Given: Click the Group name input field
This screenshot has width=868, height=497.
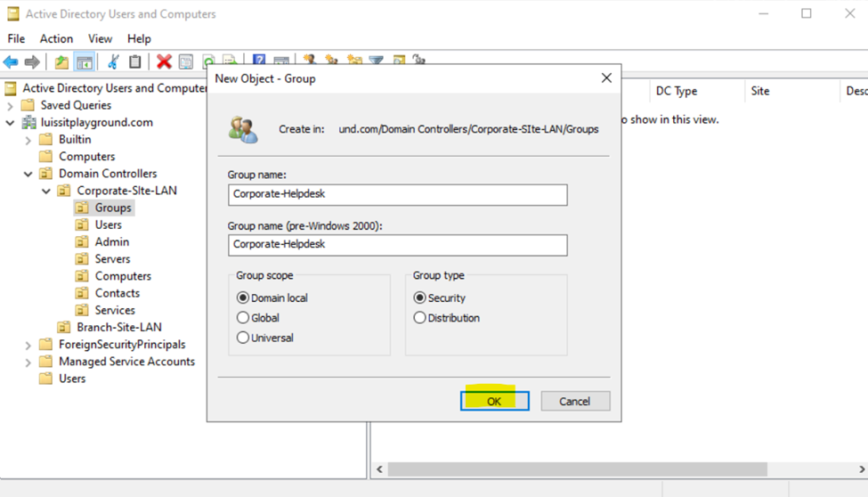Looking at the screenshot, I should pos(397,194).
